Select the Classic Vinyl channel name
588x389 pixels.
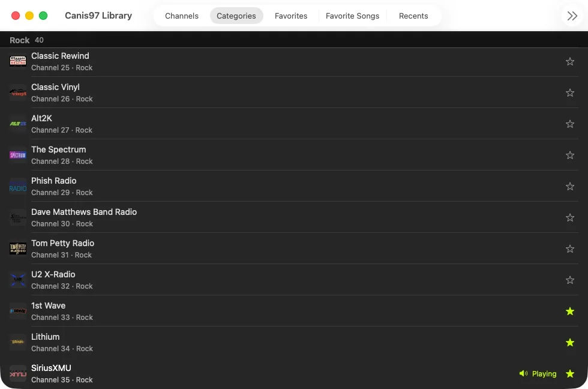pyautogui.click(x=55, y=87)
